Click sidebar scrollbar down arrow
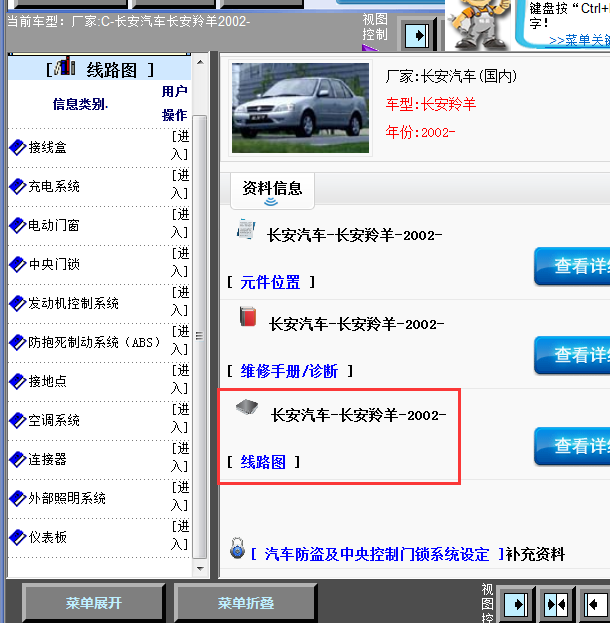Image resolution: width=610 pixels, height=623 pixels. point(200,569)
